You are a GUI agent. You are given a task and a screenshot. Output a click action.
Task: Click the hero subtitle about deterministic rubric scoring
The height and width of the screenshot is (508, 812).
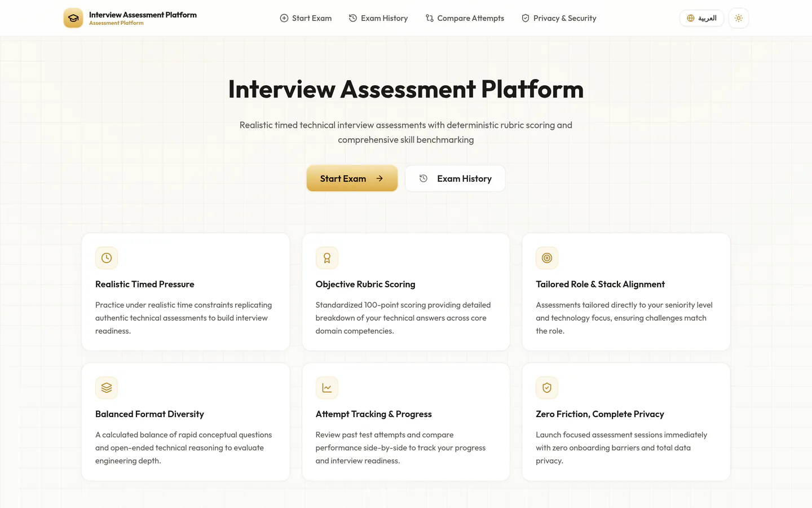[x=406, y=133]
